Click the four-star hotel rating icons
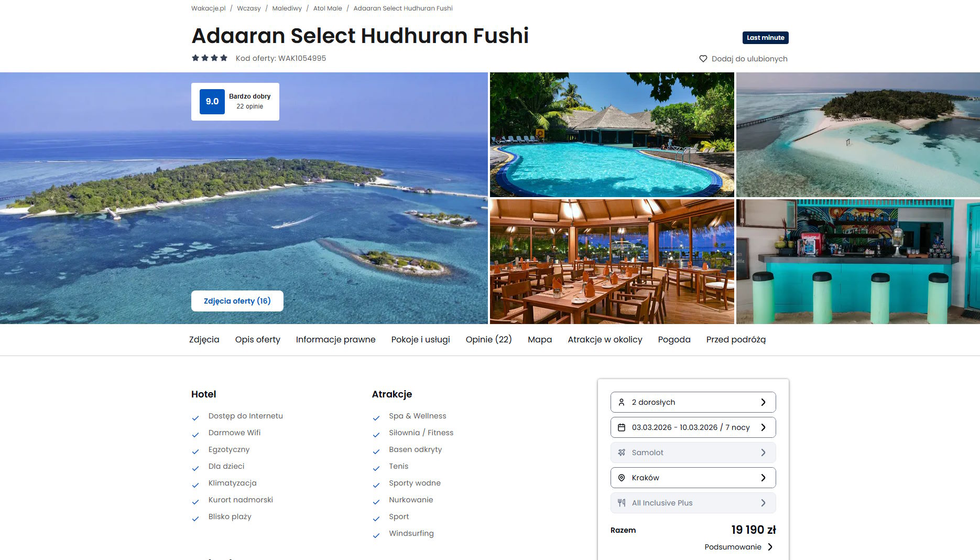980x560 pixels. point(210,58)
